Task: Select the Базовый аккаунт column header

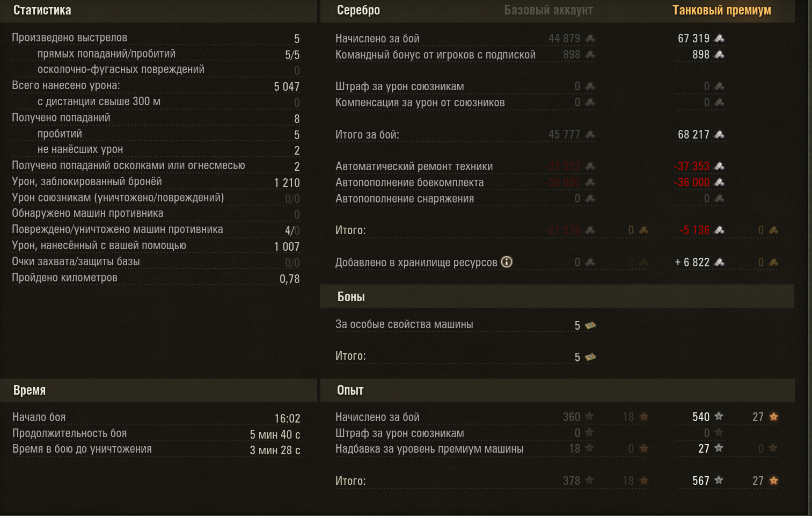Action: click(x=548, y=10)
